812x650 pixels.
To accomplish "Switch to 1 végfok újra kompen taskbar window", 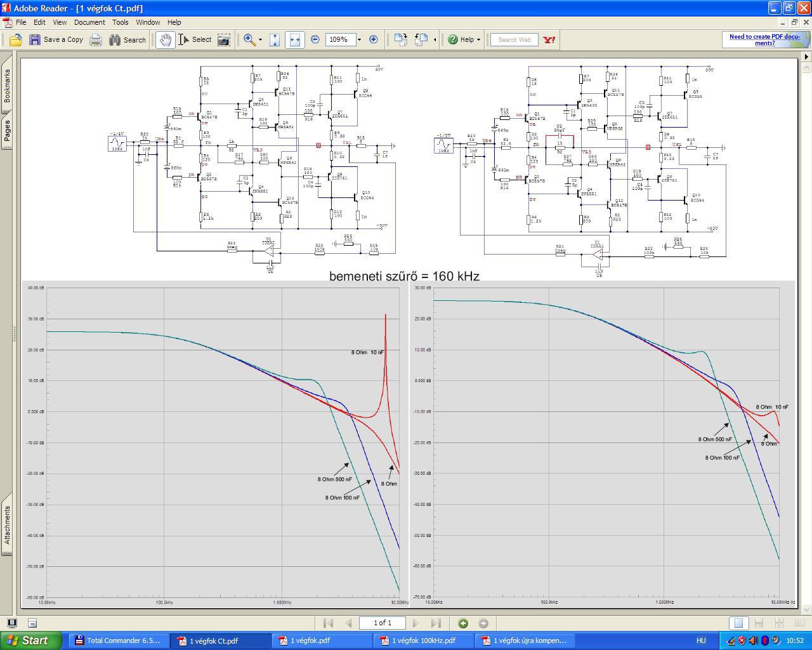I will click(x=525, y=640).
